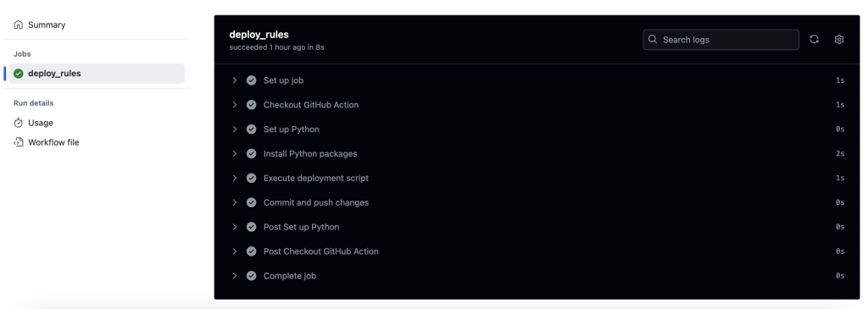The height and width of the screenshot is (309, 868).
Task: Expand the Checkout GitHub Action step
Action: click(x=235, y=104)
